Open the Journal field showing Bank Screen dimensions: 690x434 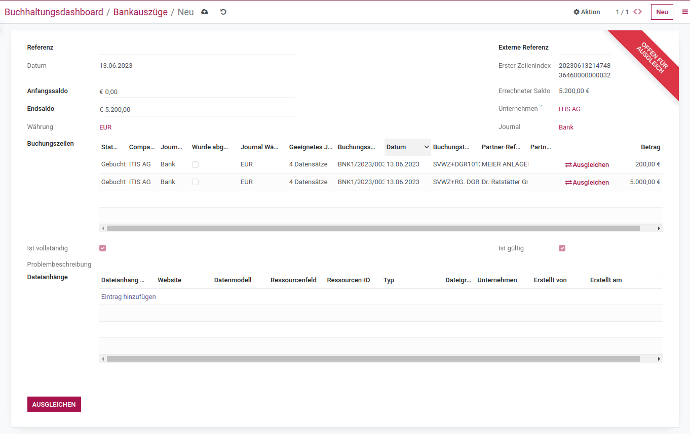600,127
